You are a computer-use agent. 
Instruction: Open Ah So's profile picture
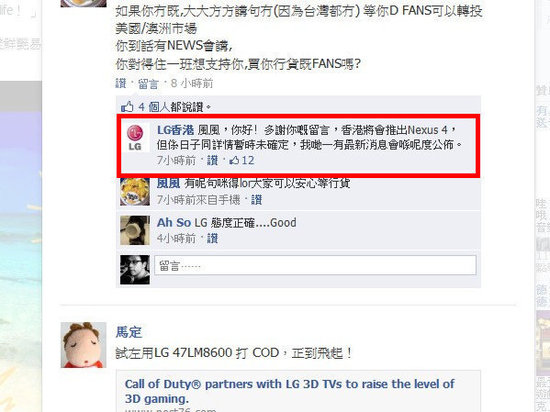coord(135,230)
